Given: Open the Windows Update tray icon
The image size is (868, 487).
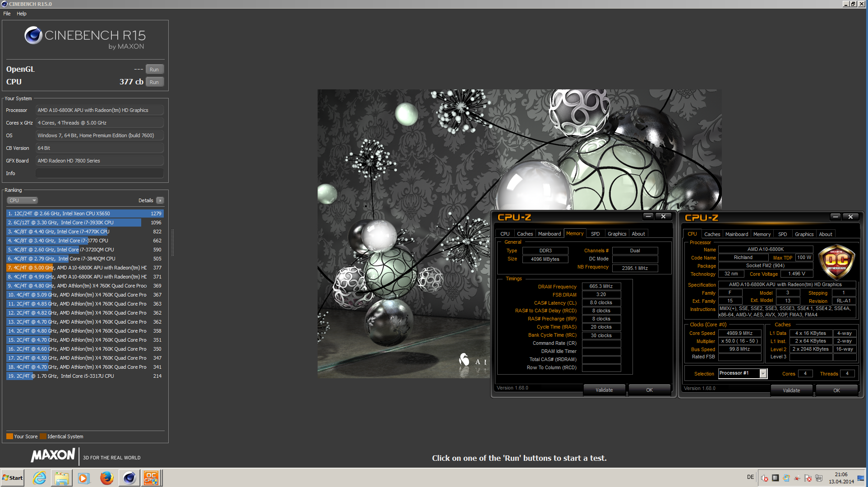Looking at the screenshot, I should [x=786, y=478].
